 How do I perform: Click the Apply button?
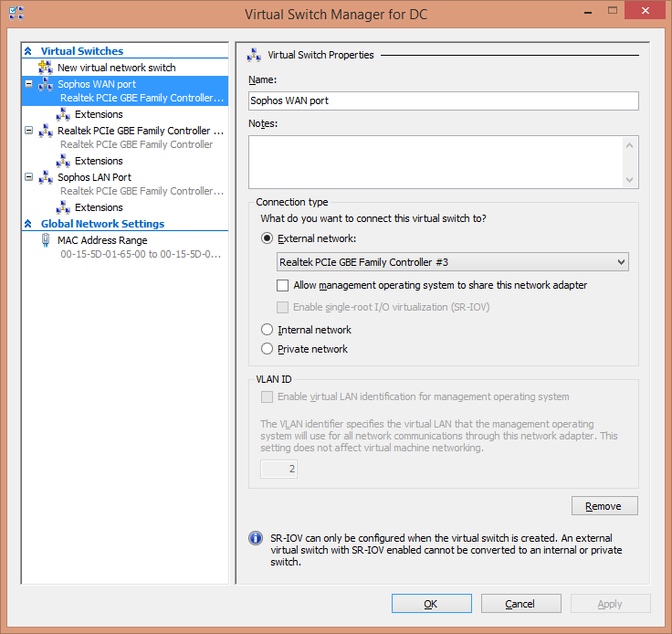point(610,604)
